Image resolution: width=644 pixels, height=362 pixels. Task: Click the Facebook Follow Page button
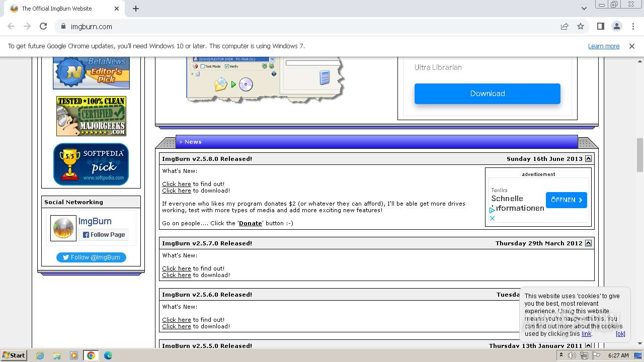pos(104,235)
